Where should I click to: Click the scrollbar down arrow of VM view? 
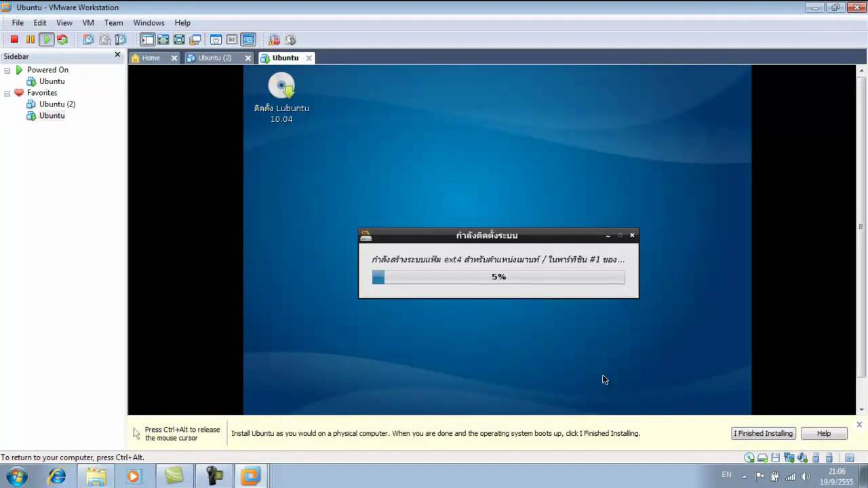coord(862,409)
